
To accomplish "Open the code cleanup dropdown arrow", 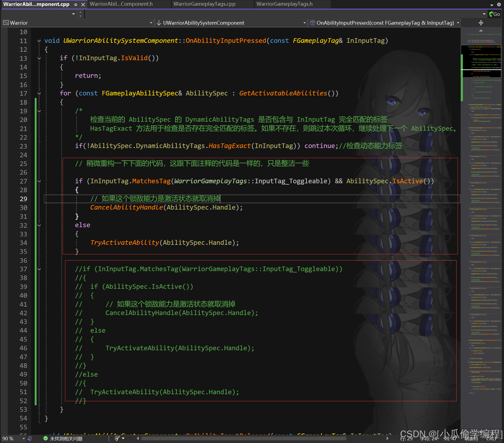I will coord(123,438).
